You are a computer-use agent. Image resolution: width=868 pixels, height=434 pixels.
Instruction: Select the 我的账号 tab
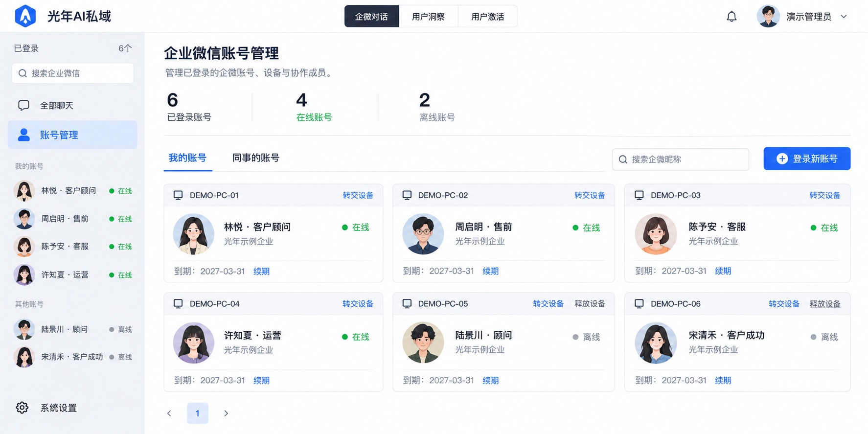187,158
